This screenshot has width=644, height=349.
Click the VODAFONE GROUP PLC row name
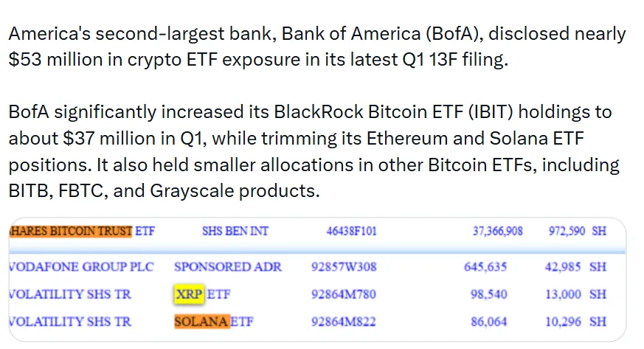click(x=81, y=267)
